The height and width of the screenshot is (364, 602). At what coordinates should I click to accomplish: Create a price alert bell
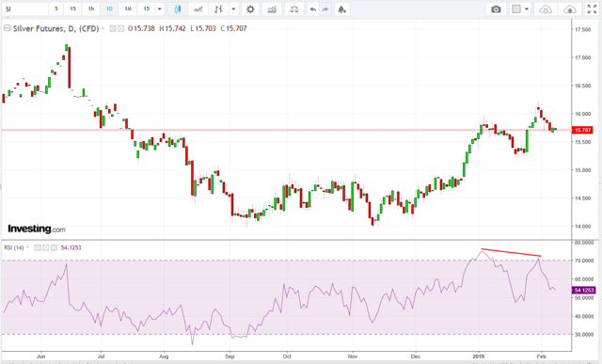341,8
